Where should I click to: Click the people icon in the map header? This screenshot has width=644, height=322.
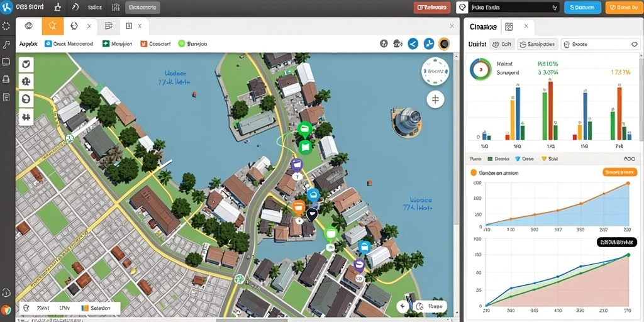pos(397,43)
